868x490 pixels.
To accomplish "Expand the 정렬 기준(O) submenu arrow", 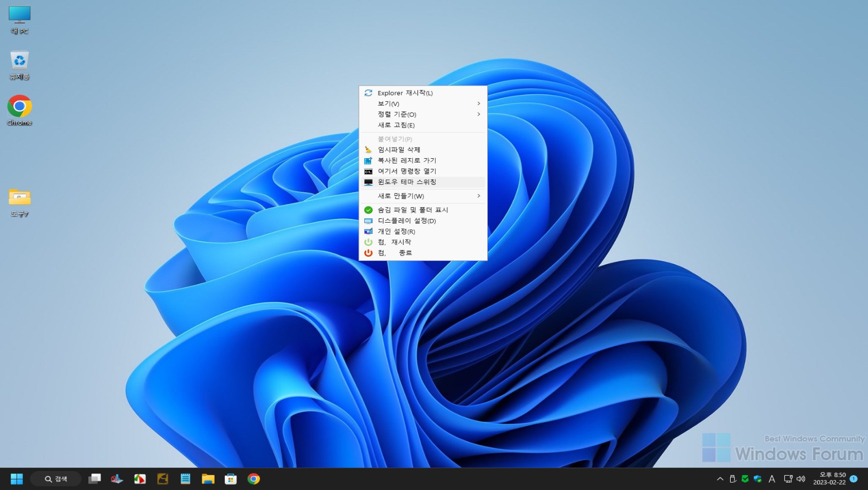I will [x=479, y=114].
